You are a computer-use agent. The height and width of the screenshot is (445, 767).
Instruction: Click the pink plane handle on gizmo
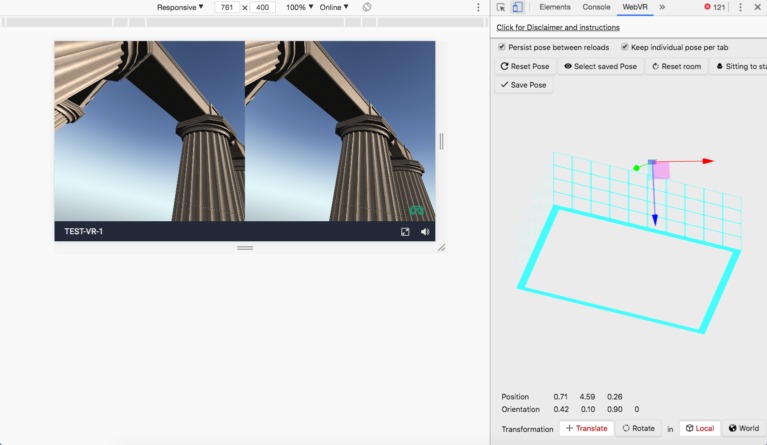coord(661,171)
